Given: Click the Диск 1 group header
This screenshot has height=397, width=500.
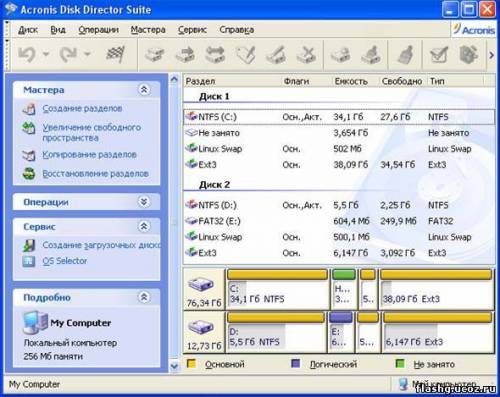Looking at the screenshot, I should pyautogui.click(x=214, y=97).
